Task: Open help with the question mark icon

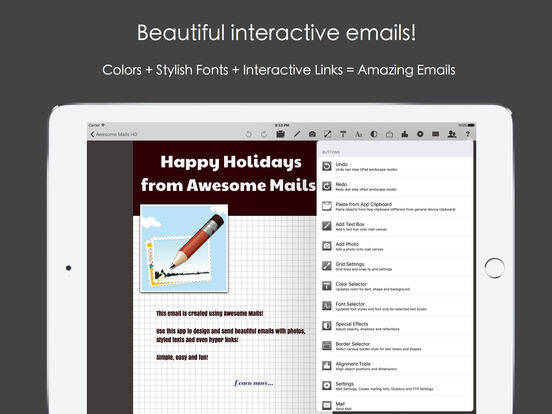Action: [468, 134]
